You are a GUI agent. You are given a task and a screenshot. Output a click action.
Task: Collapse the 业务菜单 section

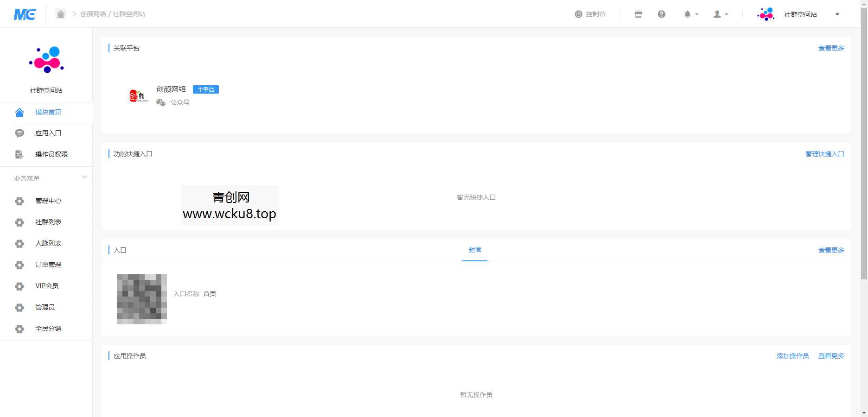(x=84, y=177)
